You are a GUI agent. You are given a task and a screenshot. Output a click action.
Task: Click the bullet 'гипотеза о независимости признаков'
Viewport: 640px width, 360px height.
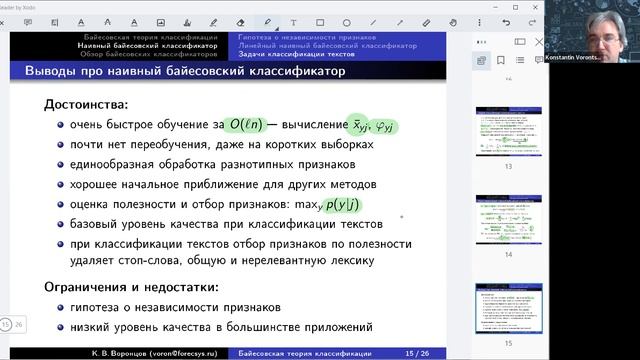175,307
